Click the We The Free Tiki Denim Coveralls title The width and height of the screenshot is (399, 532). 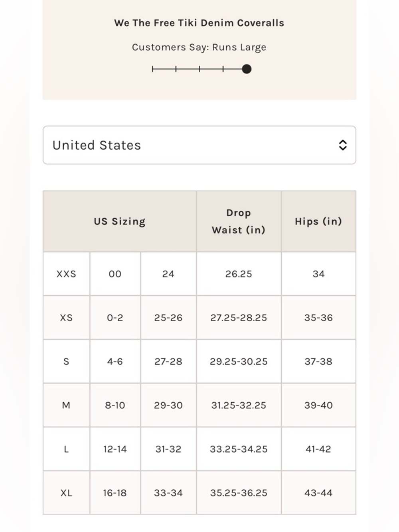pyautogui.click(x=199, y=23)
